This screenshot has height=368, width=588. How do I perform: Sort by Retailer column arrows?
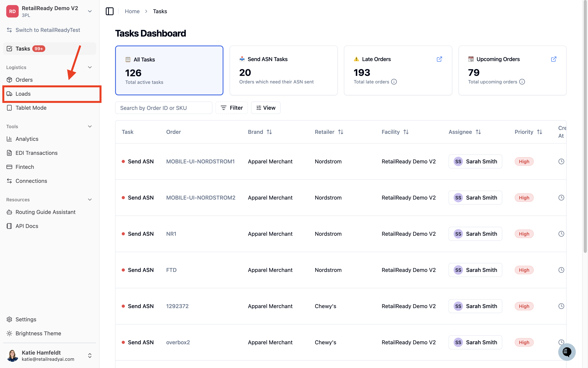(341, 132)
